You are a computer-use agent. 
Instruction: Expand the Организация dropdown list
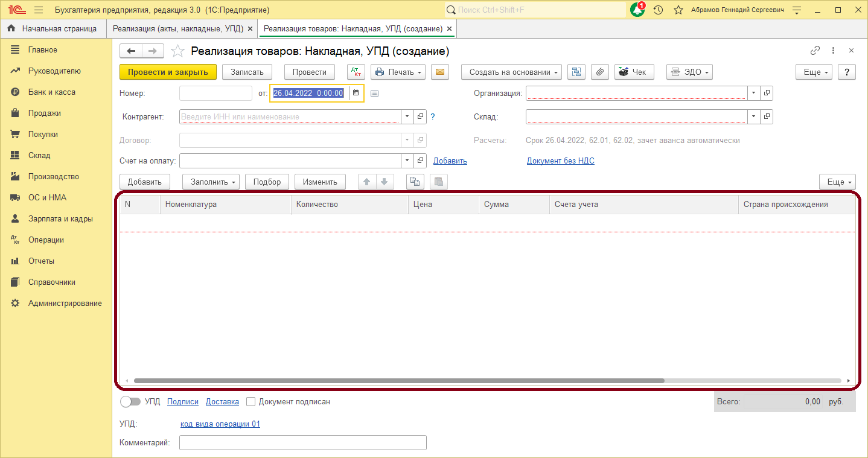[753, 93]
